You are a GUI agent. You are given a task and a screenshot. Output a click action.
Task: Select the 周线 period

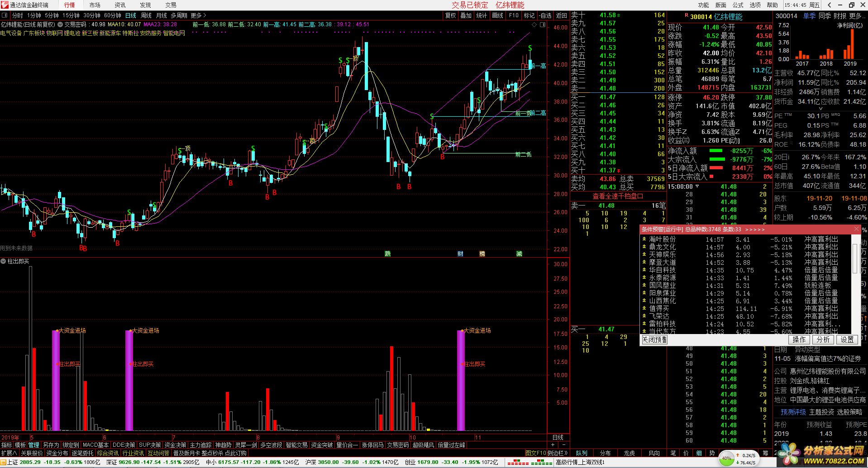[146, 15]
